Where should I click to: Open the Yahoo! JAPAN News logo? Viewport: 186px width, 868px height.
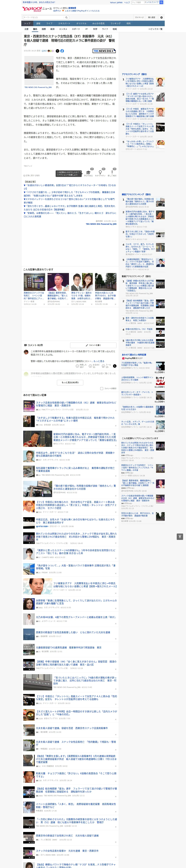point(37,9)
